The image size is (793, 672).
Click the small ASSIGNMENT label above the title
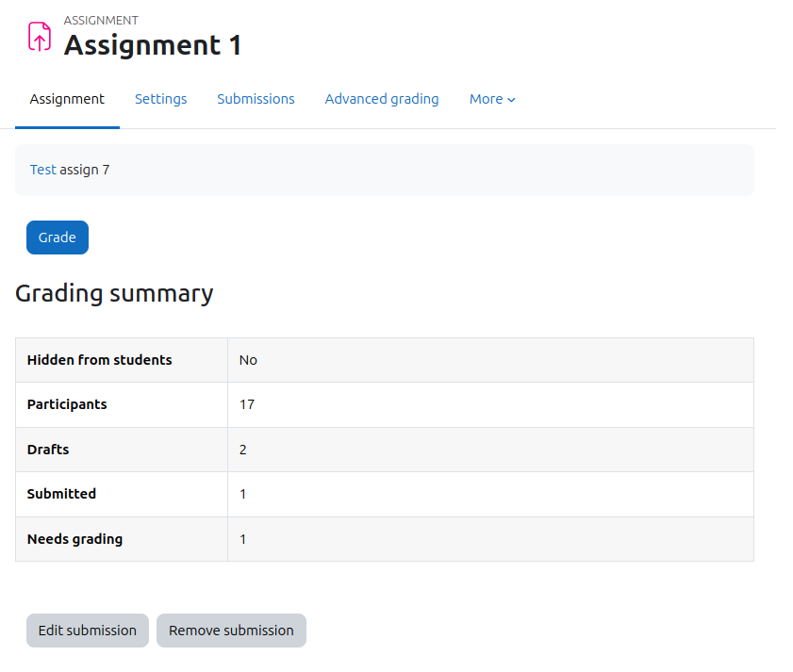(x=101, y=20)
